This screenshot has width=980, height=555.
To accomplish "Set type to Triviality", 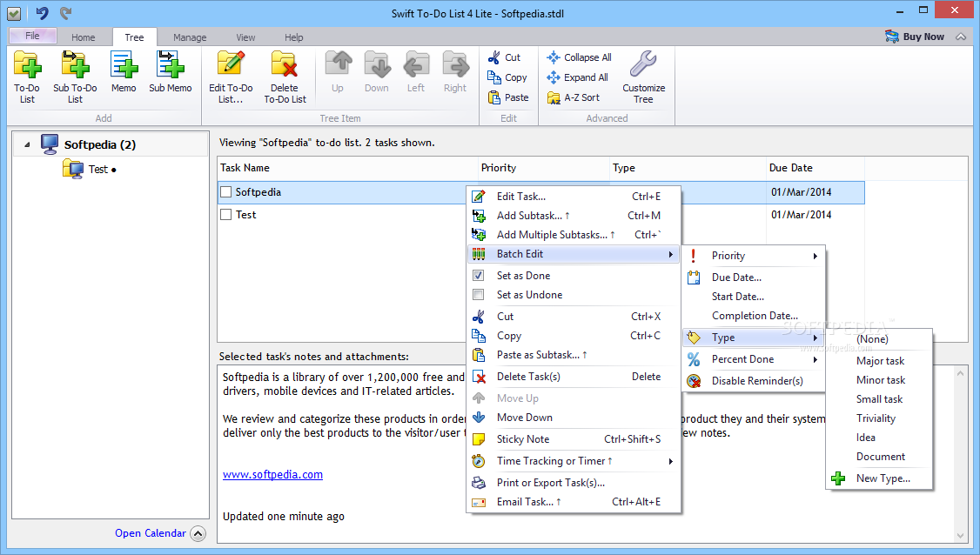I will [879, 418].
